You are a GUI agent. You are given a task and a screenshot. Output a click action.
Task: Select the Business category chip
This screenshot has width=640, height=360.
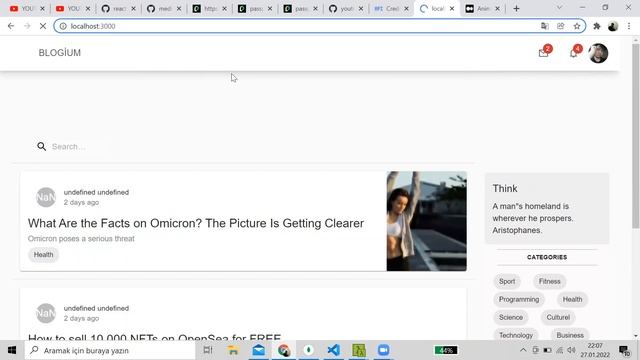570,335
